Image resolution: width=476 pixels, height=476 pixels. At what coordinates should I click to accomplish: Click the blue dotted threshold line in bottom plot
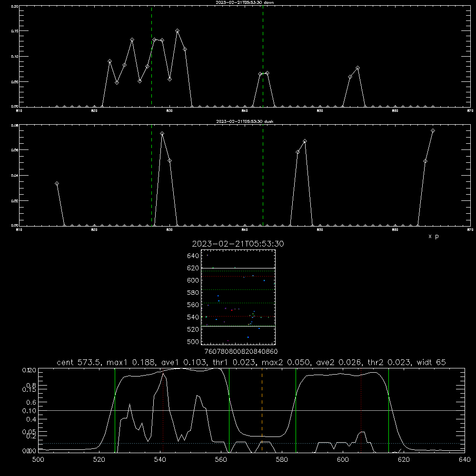pos(251,444)
